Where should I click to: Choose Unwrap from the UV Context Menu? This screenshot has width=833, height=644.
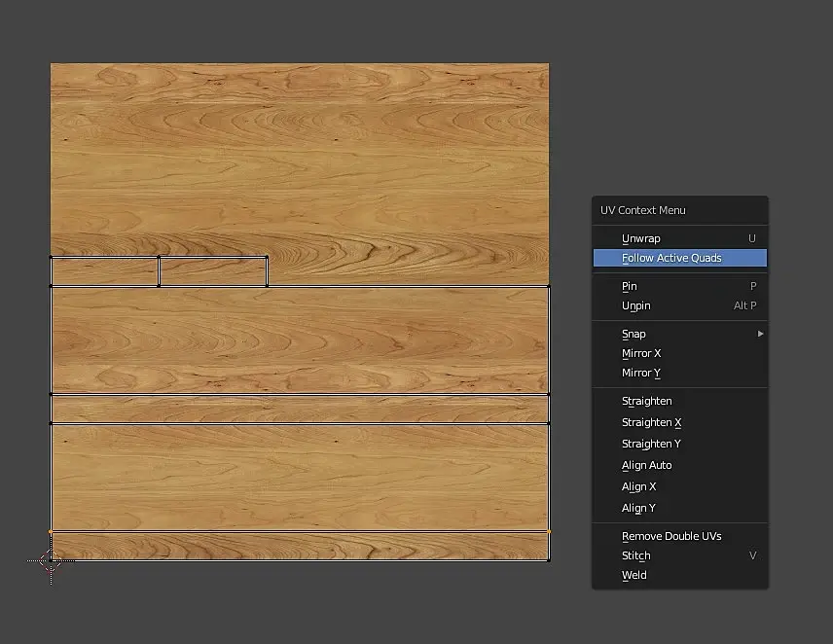(x=641, y=238)
